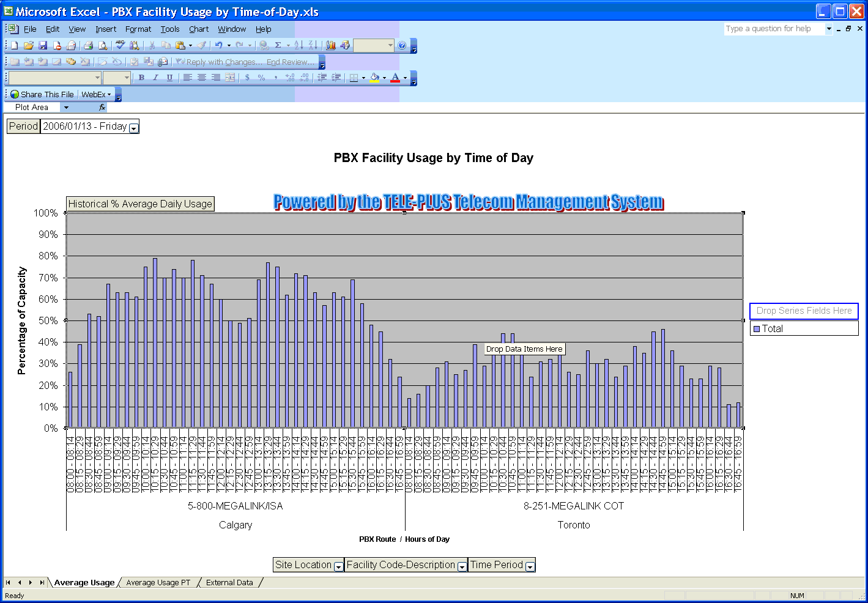This screenshot has width=868, height=603.
Task: Open the Format menu
Action: [138, 29]
